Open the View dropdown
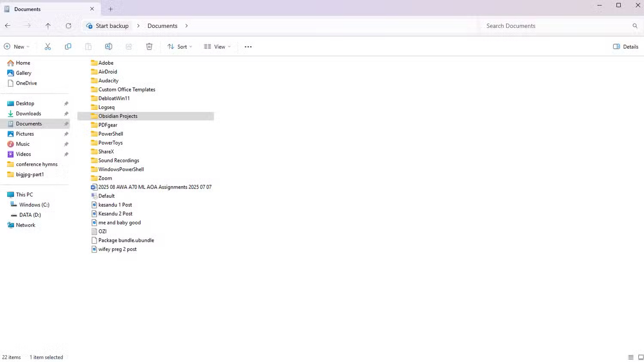 (x=217, y=47)
